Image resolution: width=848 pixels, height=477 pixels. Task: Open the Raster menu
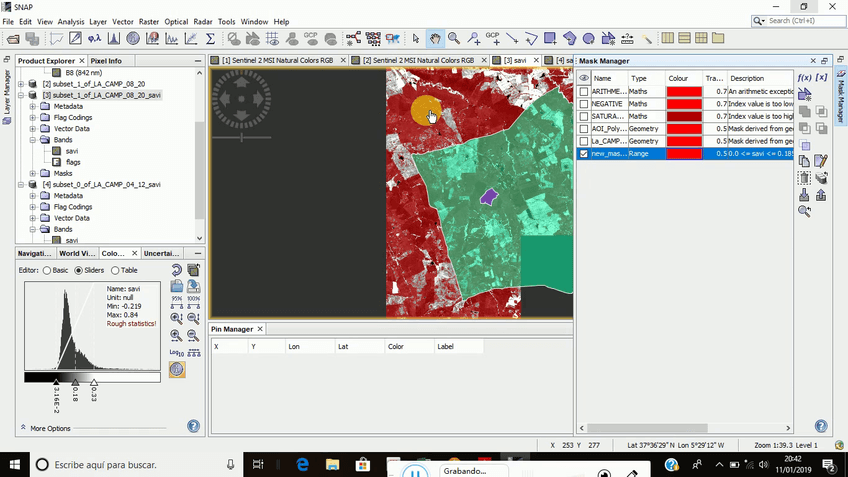click(148, 21)
